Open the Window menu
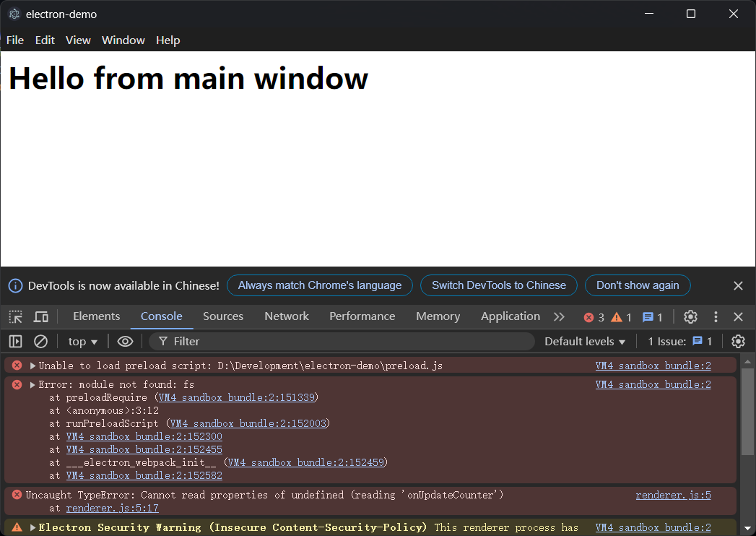756x536 pixels. pos(123,40)
